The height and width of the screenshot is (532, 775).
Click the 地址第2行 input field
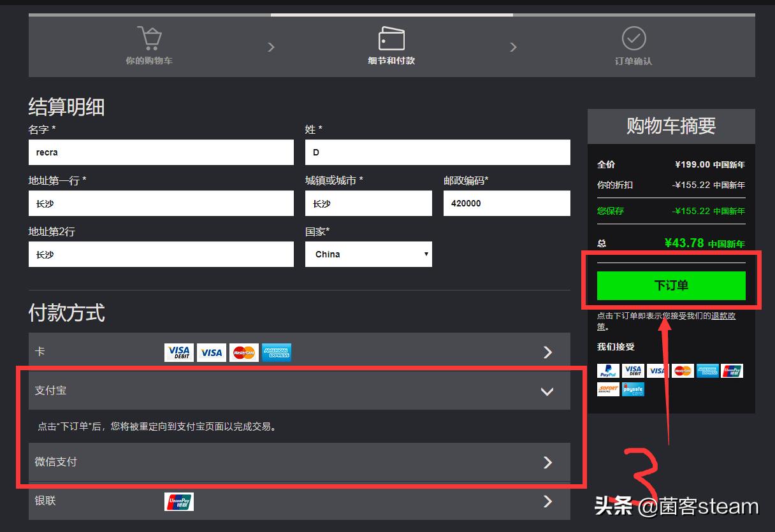pos(161,254)
